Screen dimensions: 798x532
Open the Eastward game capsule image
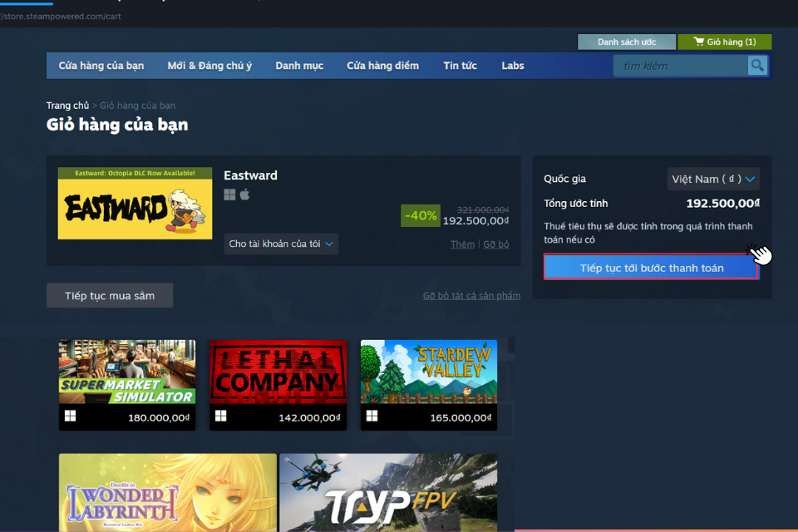click(x=135, y=203)
